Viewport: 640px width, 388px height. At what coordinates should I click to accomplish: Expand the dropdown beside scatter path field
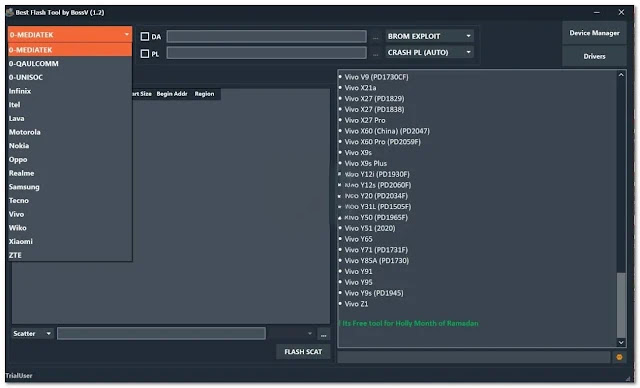(310, 333)
